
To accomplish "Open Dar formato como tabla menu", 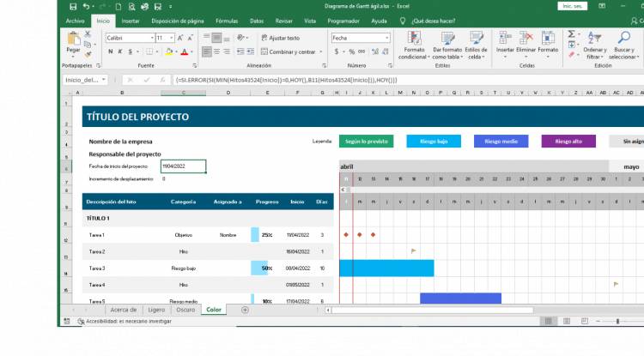I will [447, 45].
